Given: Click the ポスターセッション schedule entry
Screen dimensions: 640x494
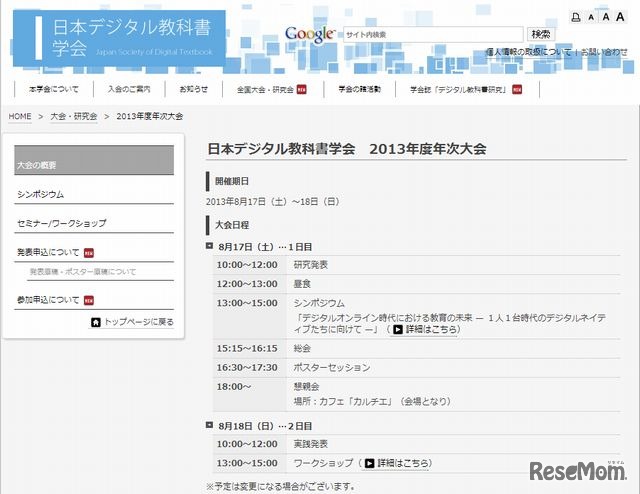Looking at the screenshot, I should pyautogui.click(x=332, y=367).
